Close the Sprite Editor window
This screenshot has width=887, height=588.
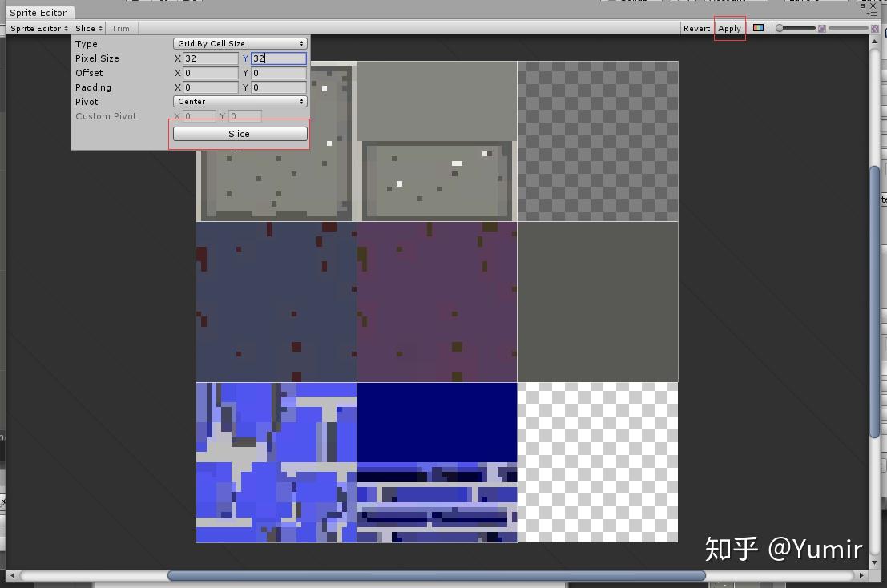tap(873, 6)
